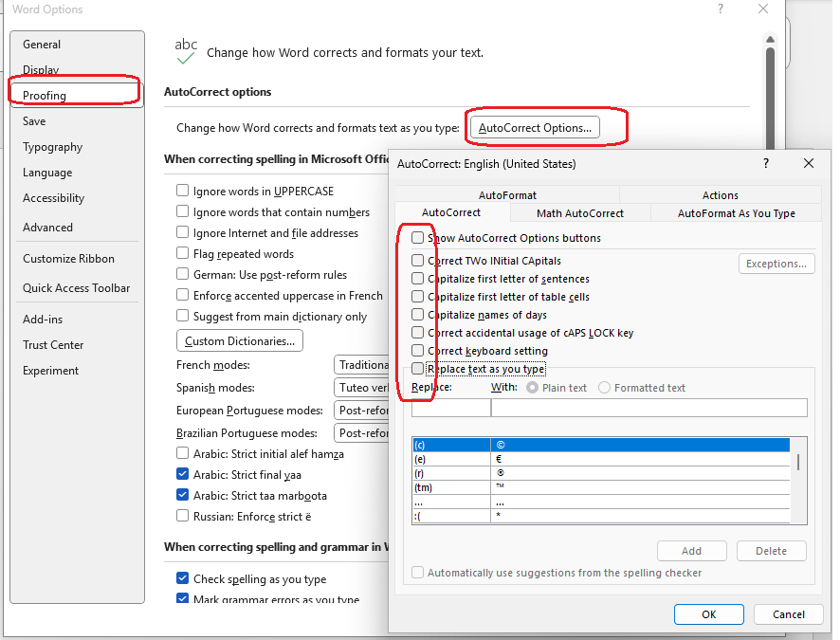Open Brazilian Portuguese modes dropdown
The image size is (840, 640).
362,432
